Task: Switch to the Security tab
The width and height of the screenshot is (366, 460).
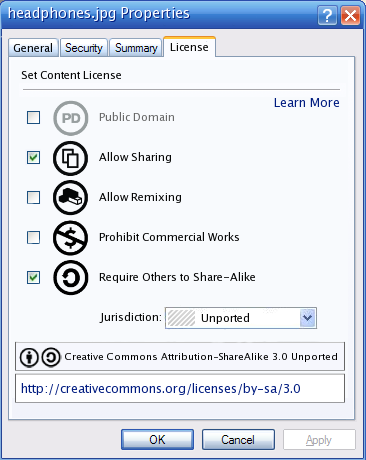Action: pos(84,48)
